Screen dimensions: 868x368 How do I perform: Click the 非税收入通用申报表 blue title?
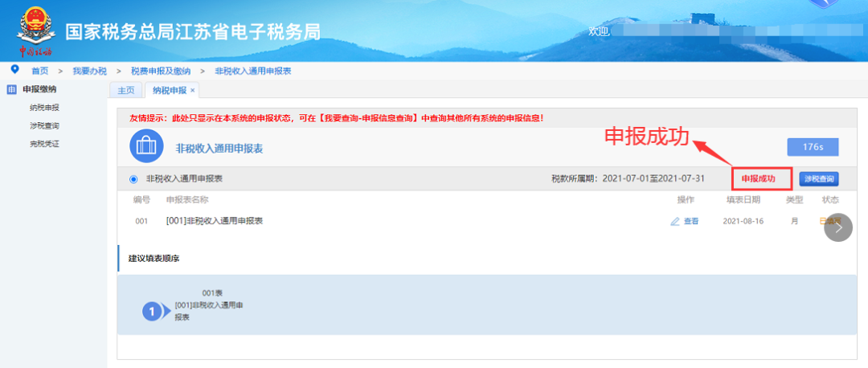[x=219, y=148]
